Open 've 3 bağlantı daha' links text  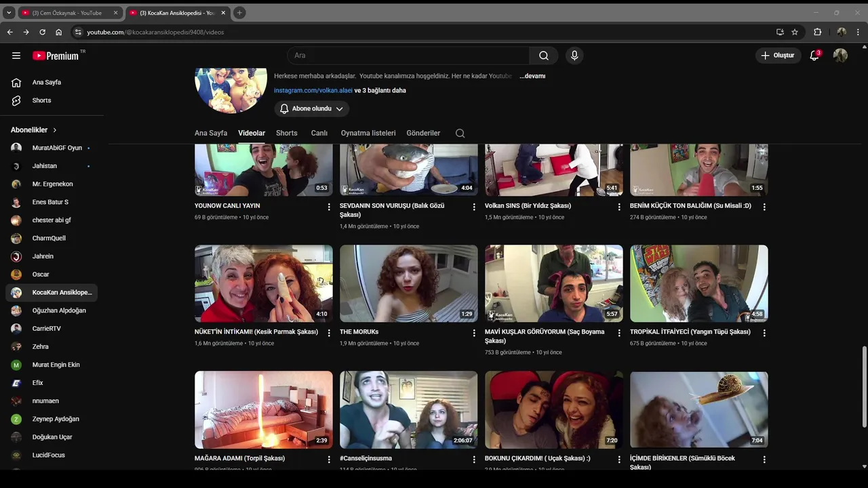coord(380,91)
